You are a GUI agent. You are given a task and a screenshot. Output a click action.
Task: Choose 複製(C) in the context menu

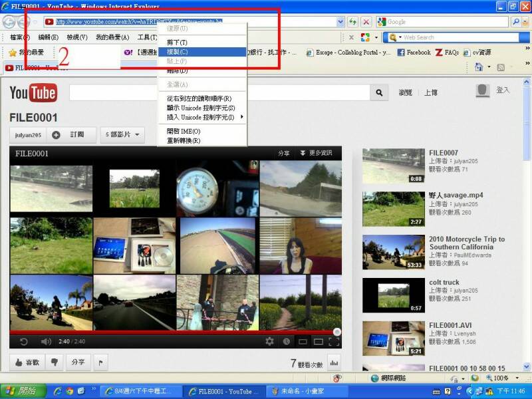click(x=203, y=52)
